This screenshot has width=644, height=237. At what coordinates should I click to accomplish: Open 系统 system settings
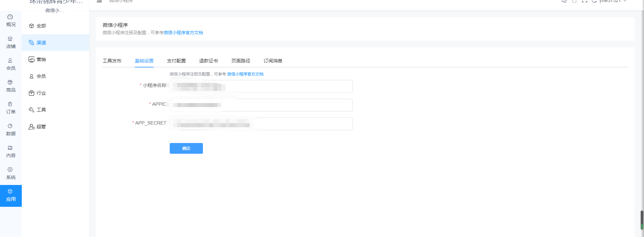pyautogui.click(x=11, y=174)
